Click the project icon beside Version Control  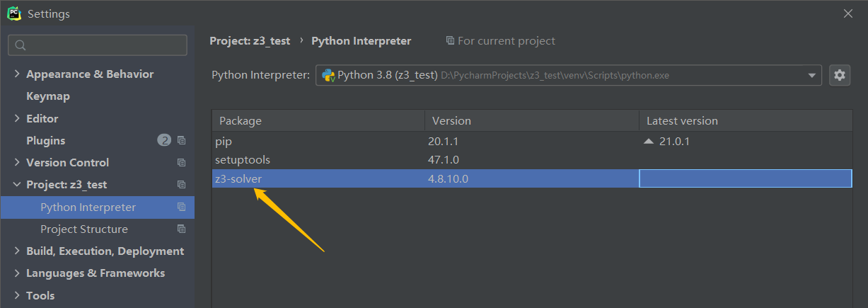click(182, 163)
